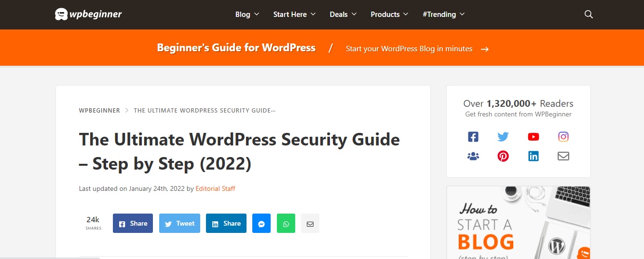Viewport: 644px width, 259px height.
Task: Click the article title heading
Action: pyautogui.click(x=239, y=152)
